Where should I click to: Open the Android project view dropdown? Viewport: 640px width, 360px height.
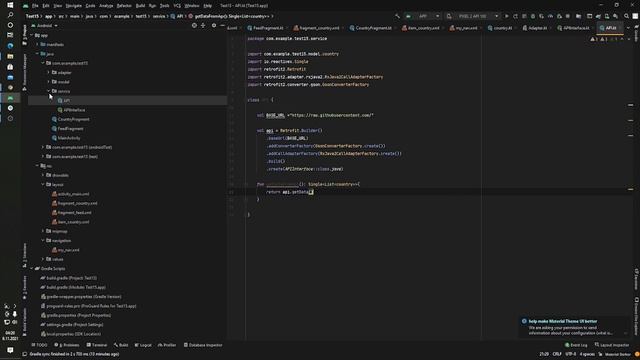pos(44,25)
